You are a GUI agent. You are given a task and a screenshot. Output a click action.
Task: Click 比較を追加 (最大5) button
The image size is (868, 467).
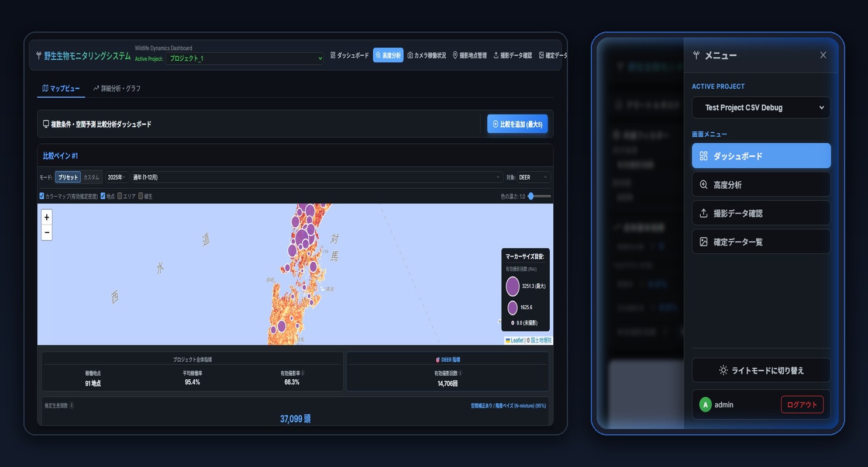pos(518,124)
